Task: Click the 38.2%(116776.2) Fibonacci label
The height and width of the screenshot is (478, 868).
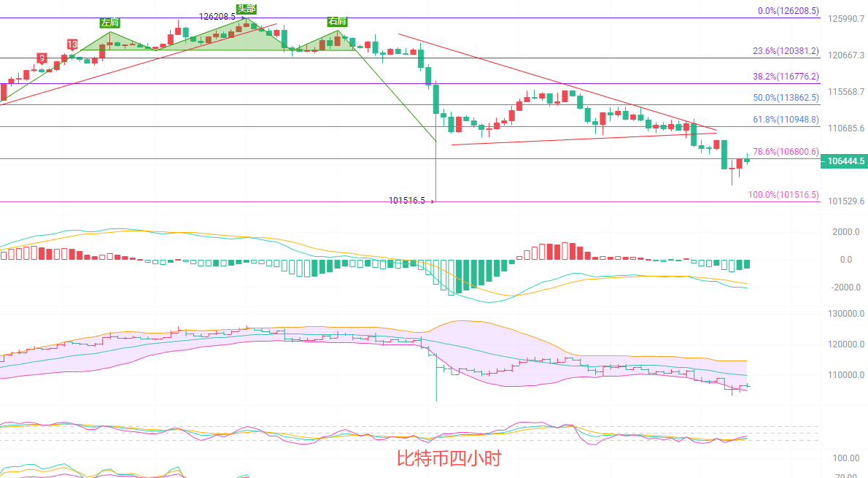Action: pos(786,77)
